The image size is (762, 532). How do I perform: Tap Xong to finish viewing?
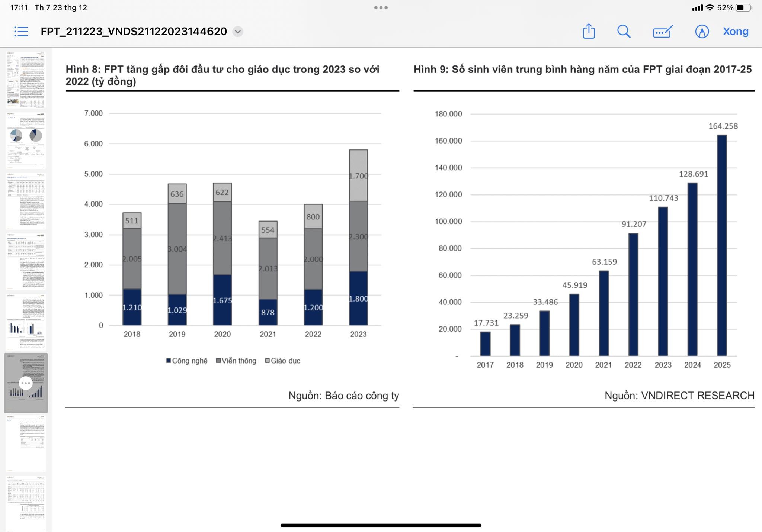click(736, 32)
